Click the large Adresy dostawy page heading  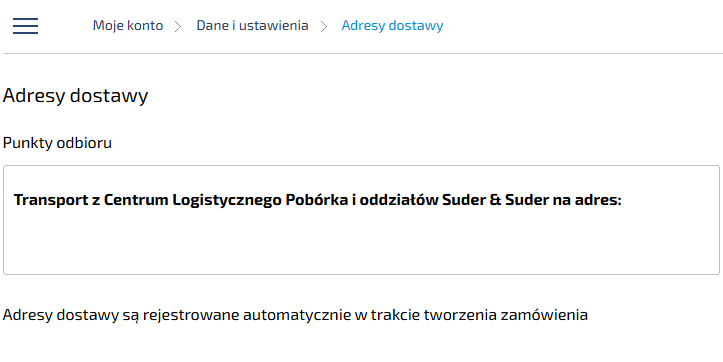click(75, 96)
